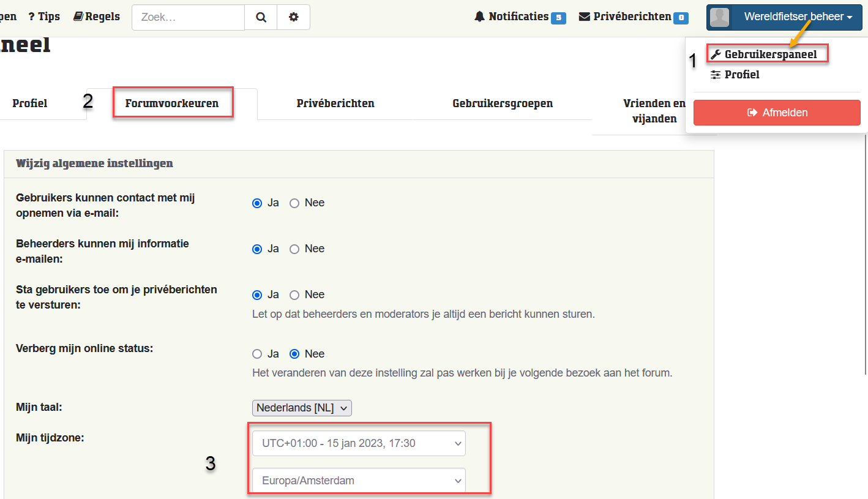Switch to the Forumvoorkeuren tab
The width and height of the screenshot is (868, 499).
pos(172,103)
